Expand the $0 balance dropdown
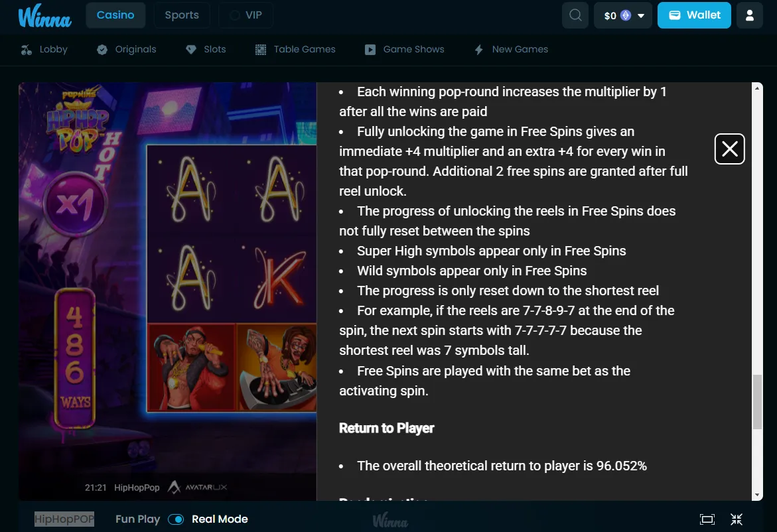Image resolution: width=777 pixels, height=532 pixels. tap(641, 16)
